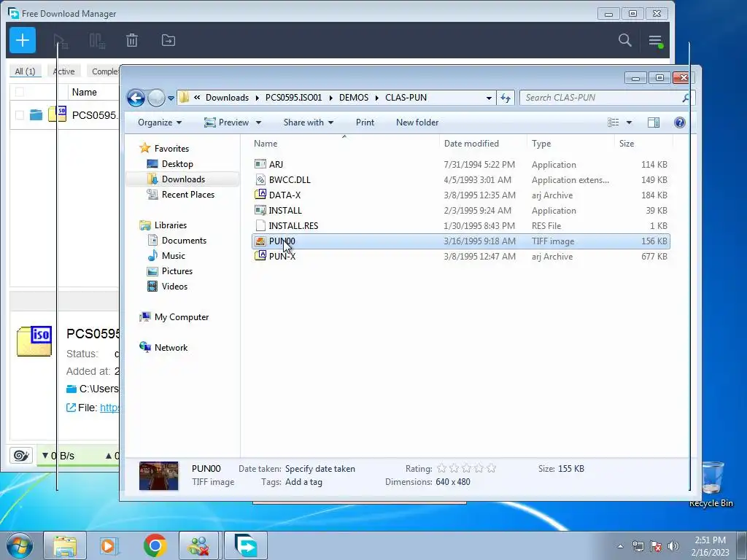
Task: Set rating to five stars
Action: tap(492, 469)
